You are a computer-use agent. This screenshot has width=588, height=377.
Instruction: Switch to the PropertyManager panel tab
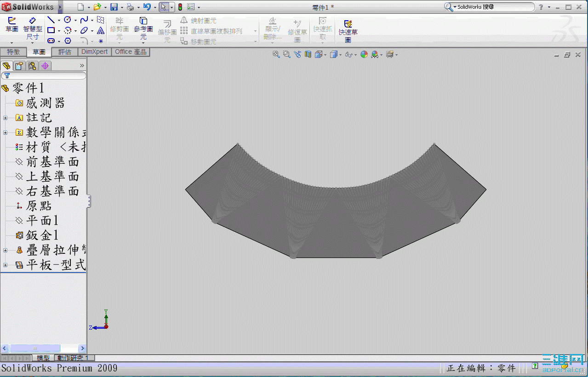[19, 66]
